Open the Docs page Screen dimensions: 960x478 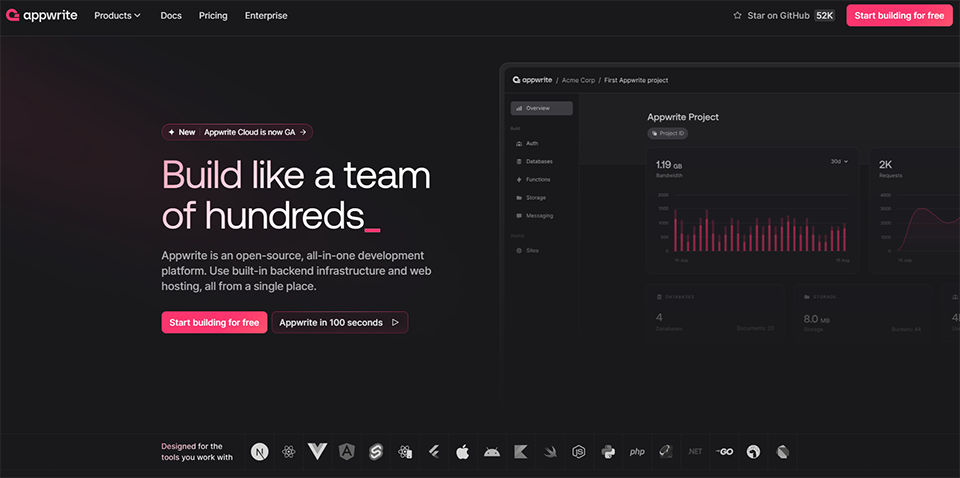click(171, 16)
